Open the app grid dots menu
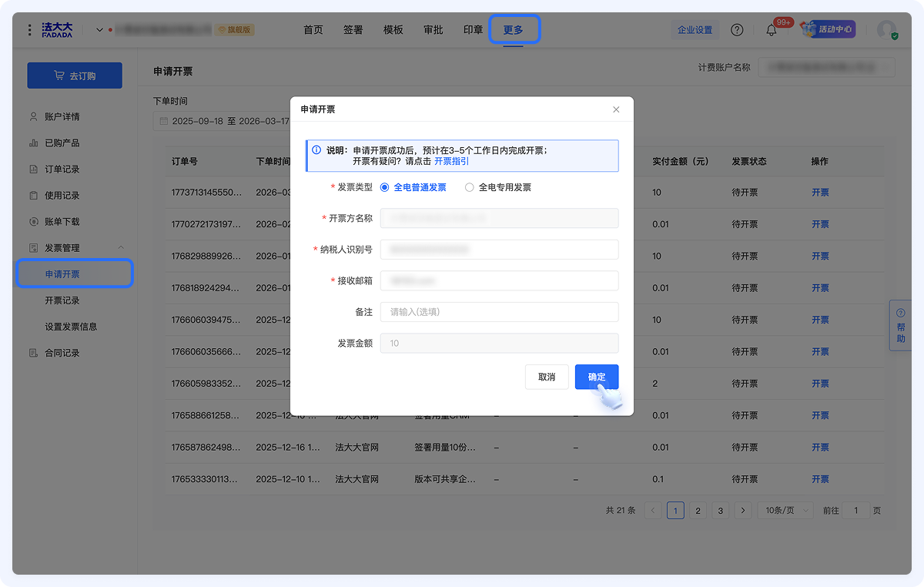This screenshot has width=924, height=587. [x=30, y=30]
